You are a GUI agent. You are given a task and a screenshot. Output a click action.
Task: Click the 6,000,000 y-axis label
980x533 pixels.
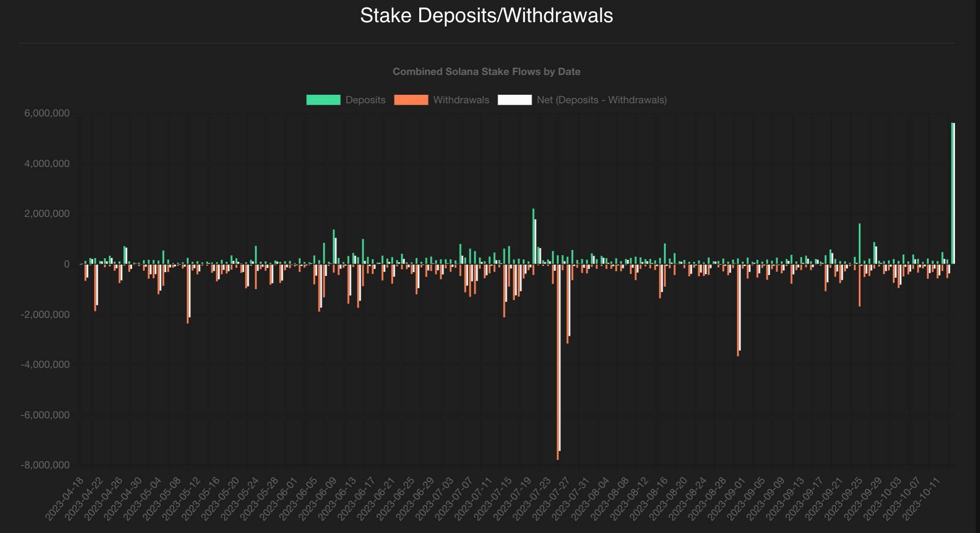[x=47, y=113]
